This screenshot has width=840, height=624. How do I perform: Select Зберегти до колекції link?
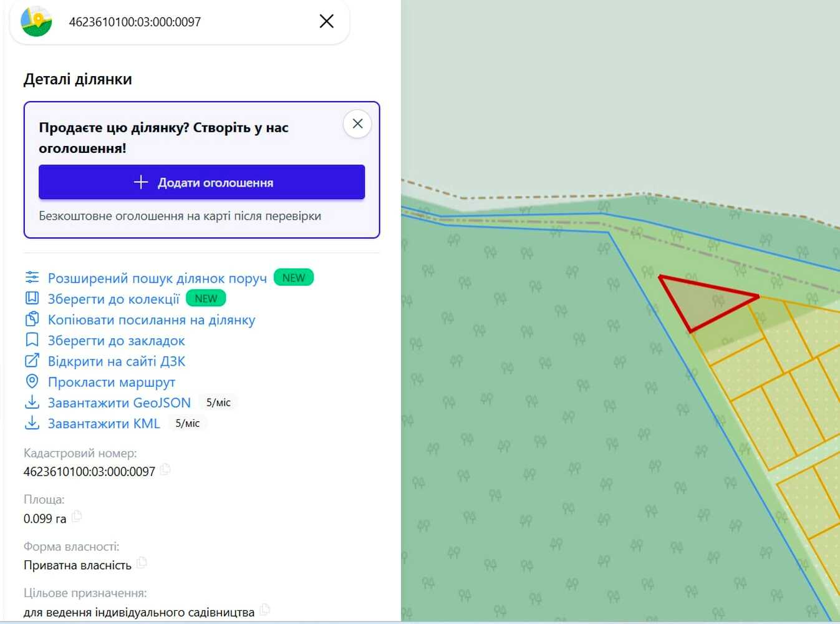click(x=113, y=299)
